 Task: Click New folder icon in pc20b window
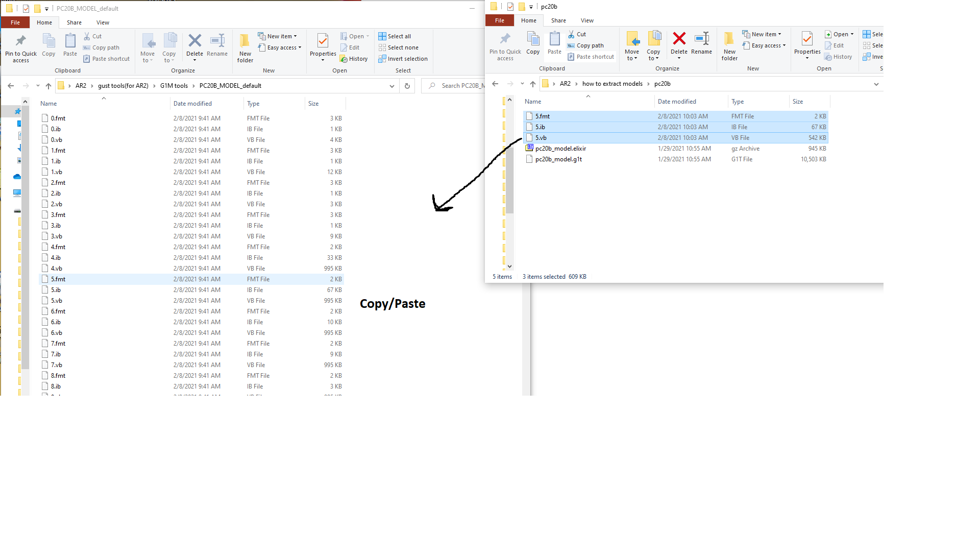pyautogui.click(x=729, y=45)
